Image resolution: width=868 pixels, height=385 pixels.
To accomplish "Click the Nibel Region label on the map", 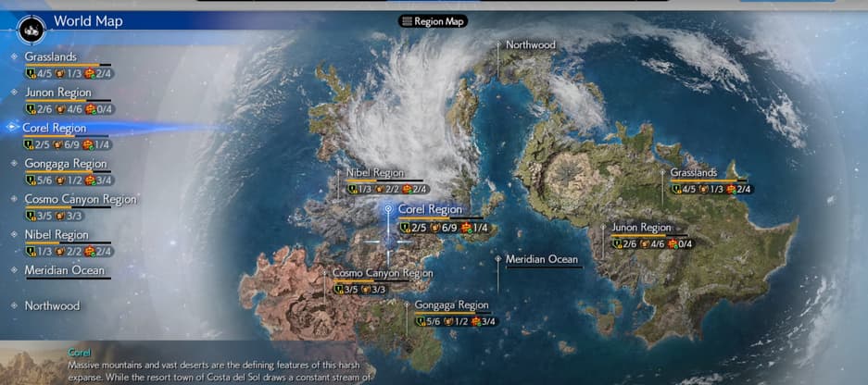I will coord(375,173).
